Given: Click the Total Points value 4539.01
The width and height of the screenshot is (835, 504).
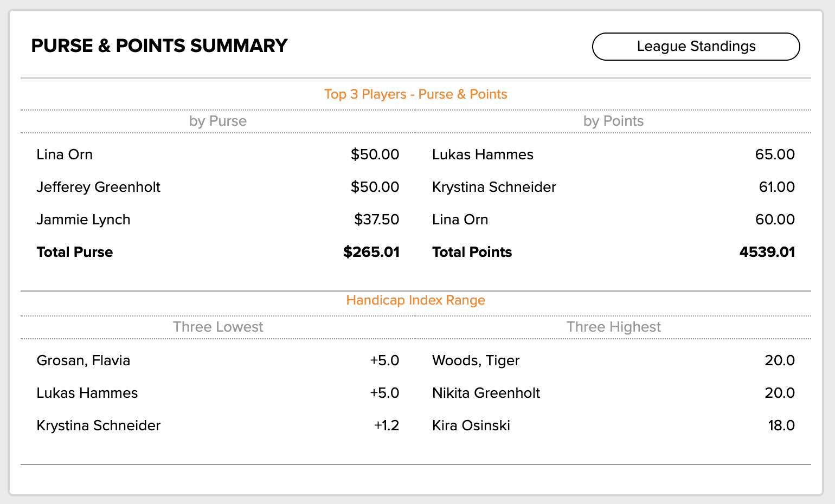Looking at the screenshot, I should (x=767, y=252).
